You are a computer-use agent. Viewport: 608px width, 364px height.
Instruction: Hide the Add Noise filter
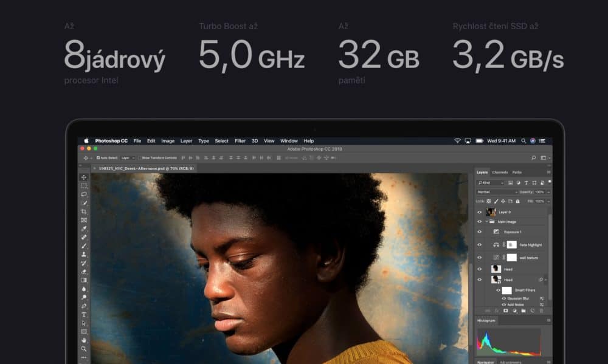pos(503,304)
